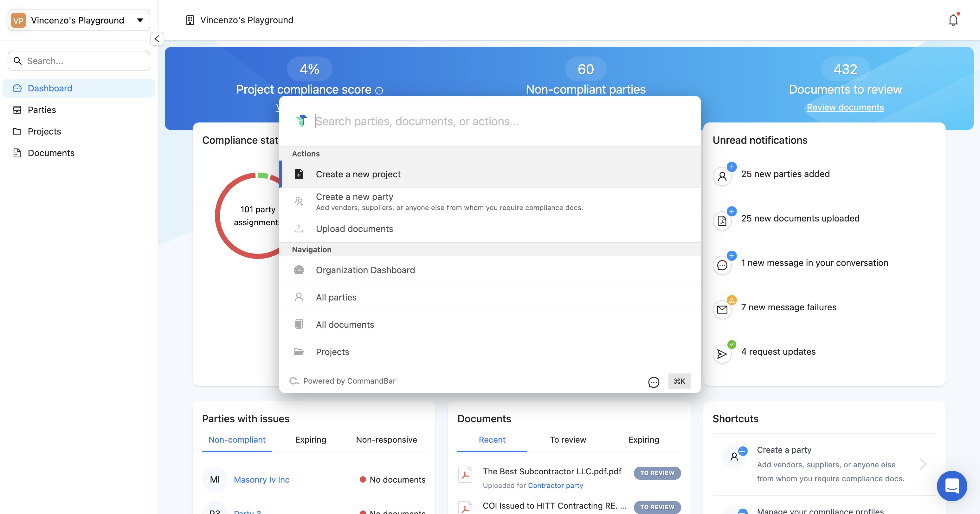Click the compliance score info icon

[379, 90]
